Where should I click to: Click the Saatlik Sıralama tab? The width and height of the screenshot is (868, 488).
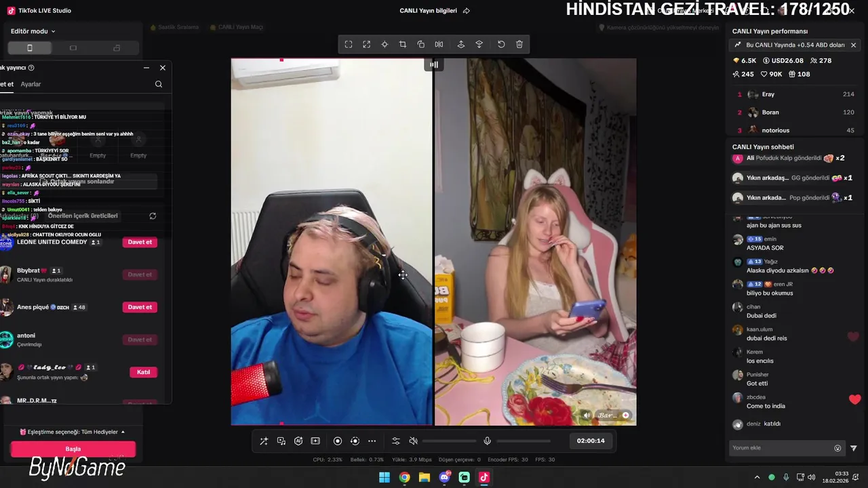pyautogui.click(x=176, y=27)
